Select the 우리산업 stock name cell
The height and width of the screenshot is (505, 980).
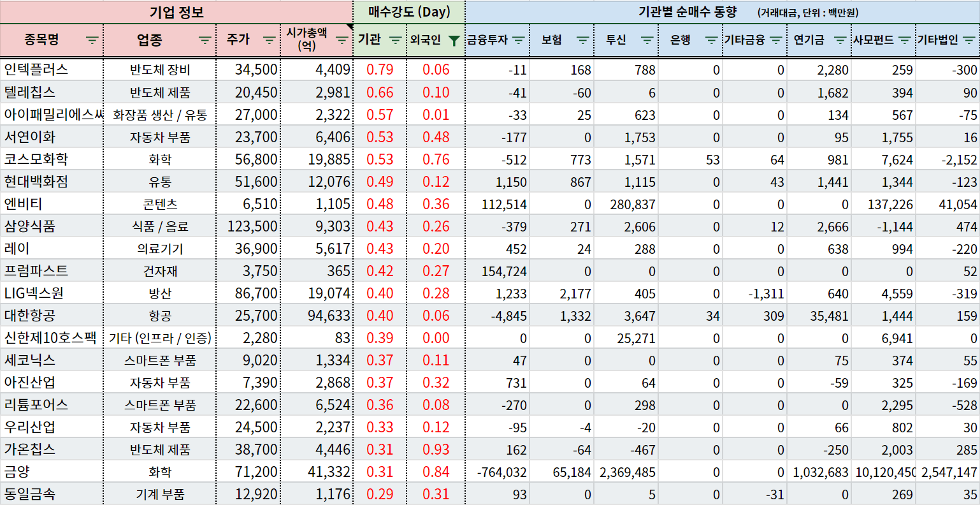pos(52,427)
